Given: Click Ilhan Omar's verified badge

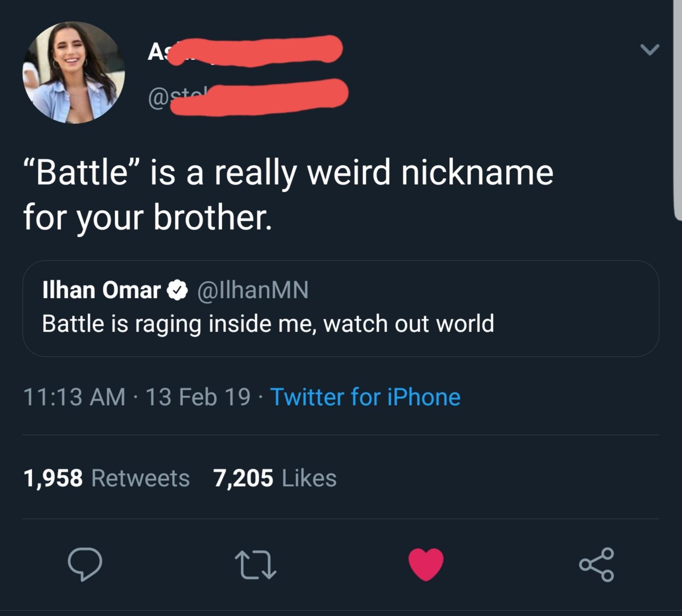Looking at the screenshot, I should 178,290.
